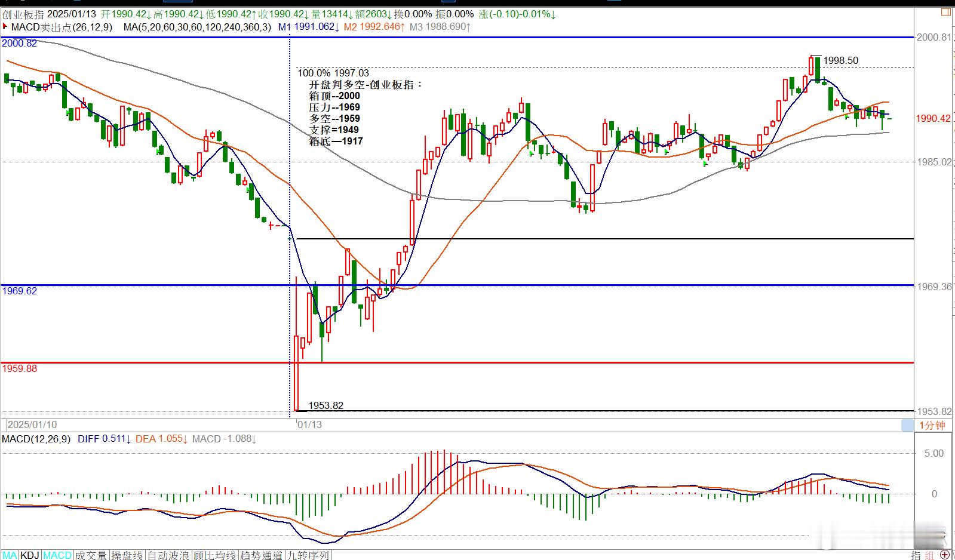Click the 开1990.42 opening price readout
This screenshot has width=955, height=560.
point(126,14)
